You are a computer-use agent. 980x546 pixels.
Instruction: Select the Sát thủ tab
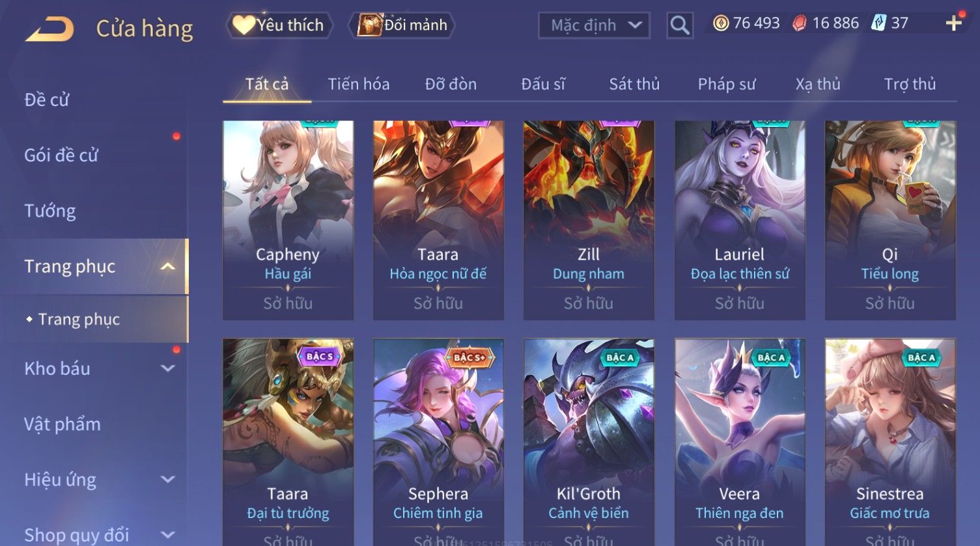point(634,84)
